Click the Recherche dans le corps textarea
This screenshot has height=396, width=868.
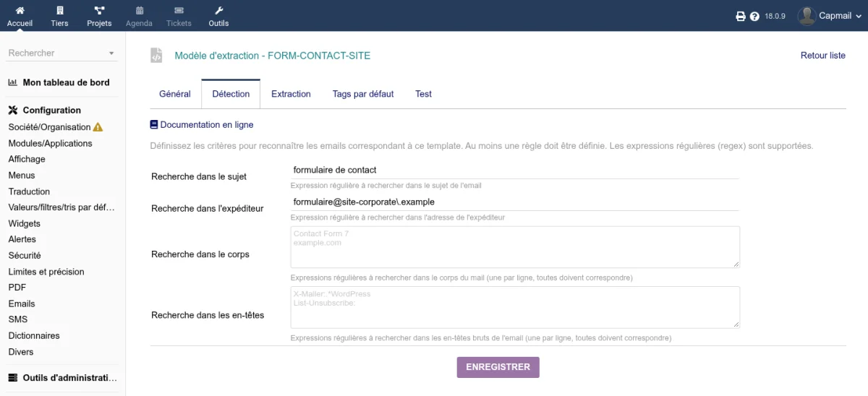click(515, 247)
